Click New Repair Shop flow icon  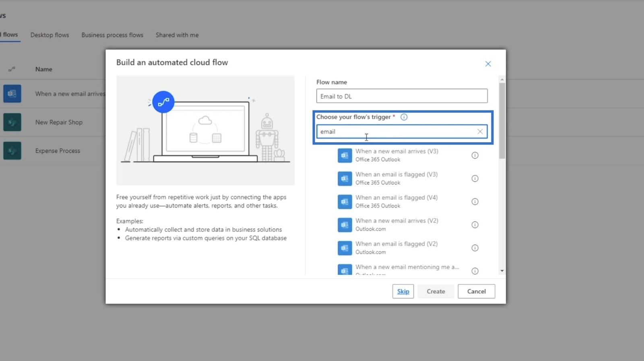[12, 122]
